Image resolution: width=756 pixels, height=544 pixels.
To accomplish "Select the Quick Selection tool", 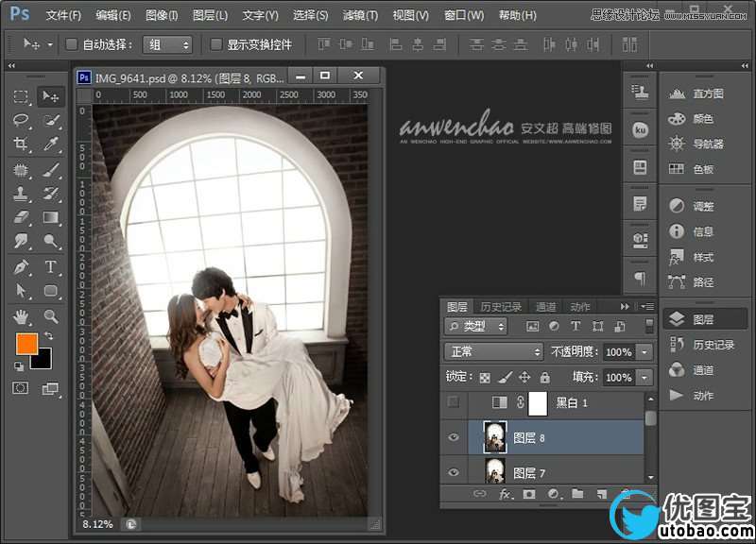I will point(50,120).
